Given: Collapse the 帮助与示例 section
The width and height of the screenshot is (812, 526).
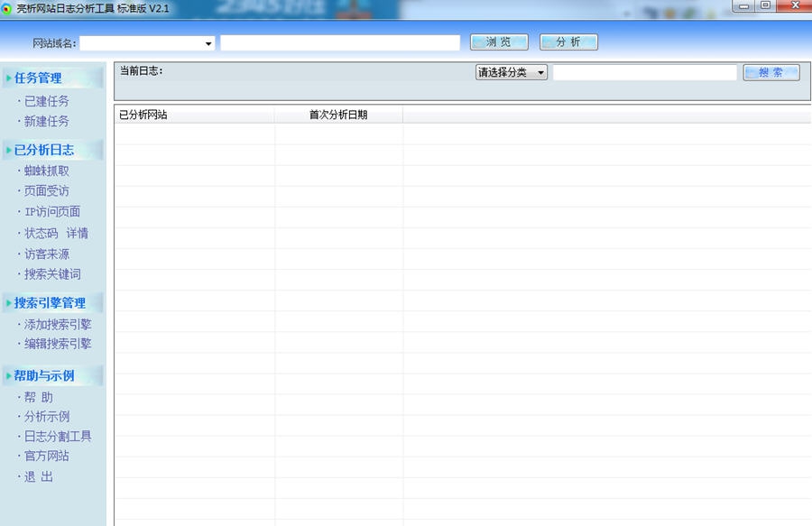Looking at the screenshot, I should point(43,375).
